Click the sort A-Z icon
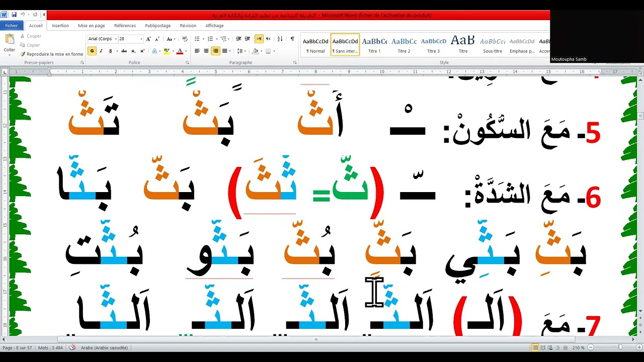This screenshot has width=644, height=362. [x=280, y=39]
